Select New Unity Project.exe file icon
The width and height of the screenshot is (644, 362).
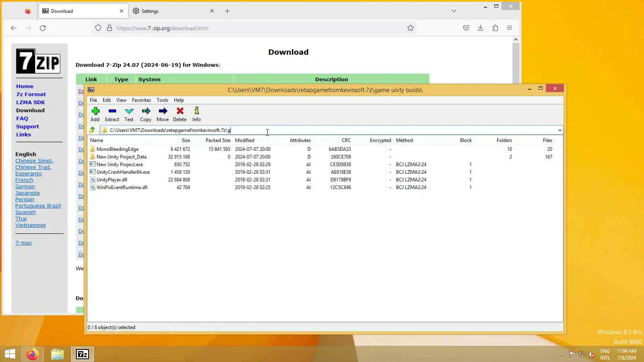93,165
